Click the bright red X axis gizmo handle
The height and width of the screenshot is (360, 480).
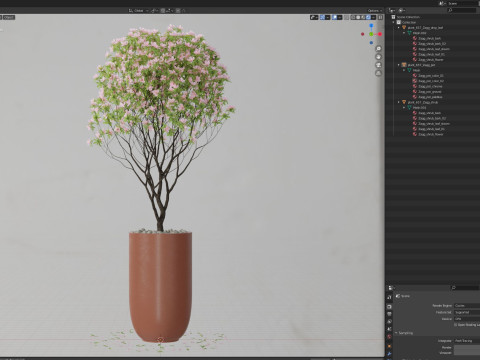coord(380,34)
